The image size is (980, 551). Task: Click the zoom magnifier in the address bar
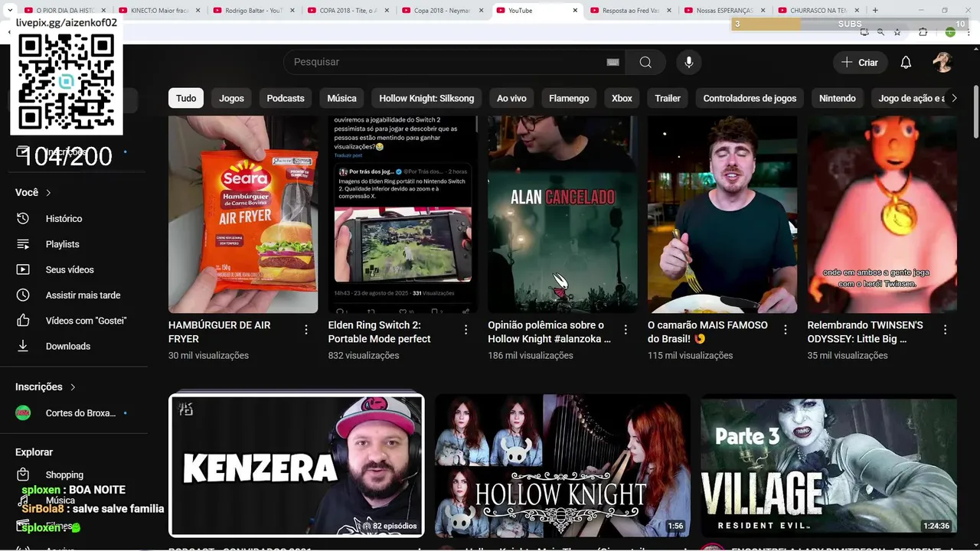pyautogui.click(x=880, y=32)
